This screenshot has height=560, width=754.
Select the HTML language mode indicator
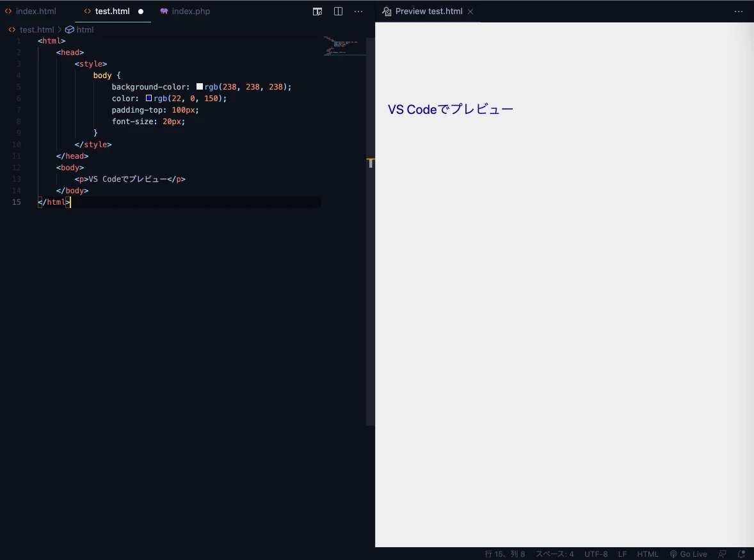point(648,554)
